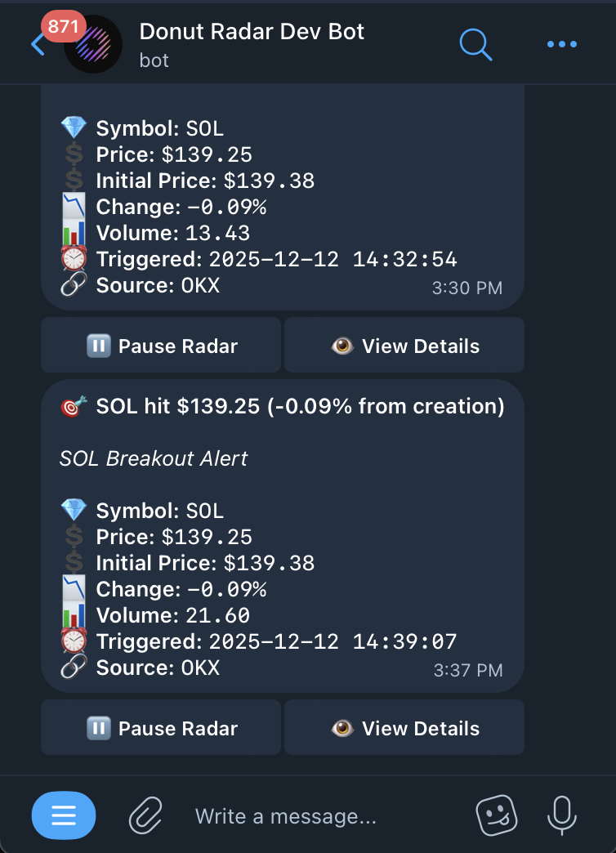Pause Radar under the 3:37 PM message
The height and width of the screenshot is (853, 616).
click(x=161, y=728)
